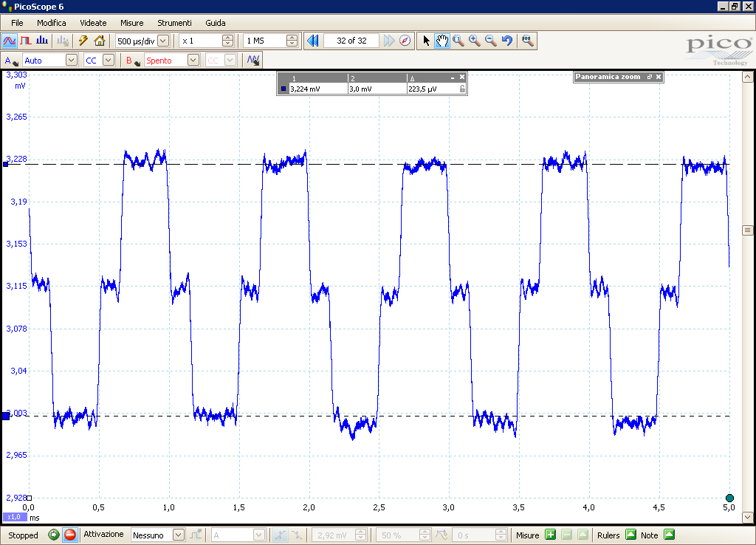756x545 pixels.
Task: Switch to Persistence mode icon
Action: (x=26, y=41)
